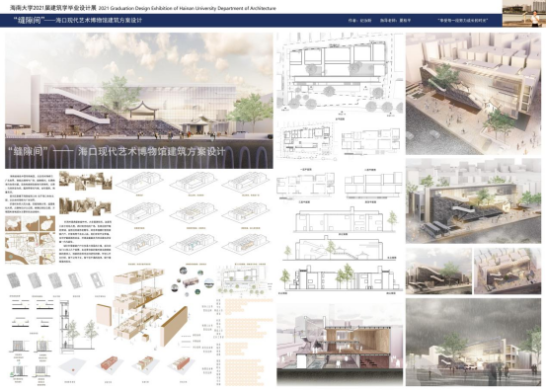
Task: Select the sectional perspective rendering with timber interior
Action: pos(340,345)
